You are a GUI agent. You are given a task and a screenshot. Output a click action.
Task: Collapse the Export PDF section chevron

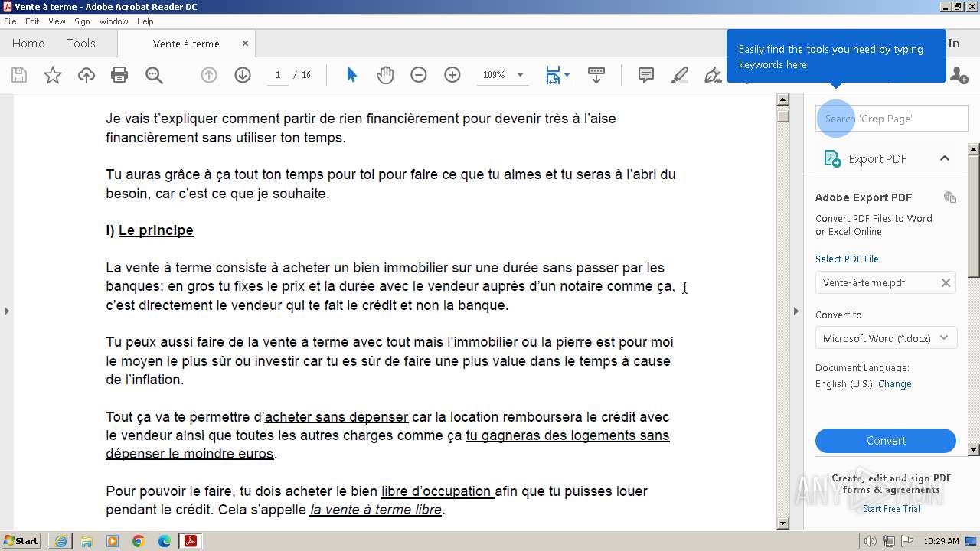pos(945,158)
